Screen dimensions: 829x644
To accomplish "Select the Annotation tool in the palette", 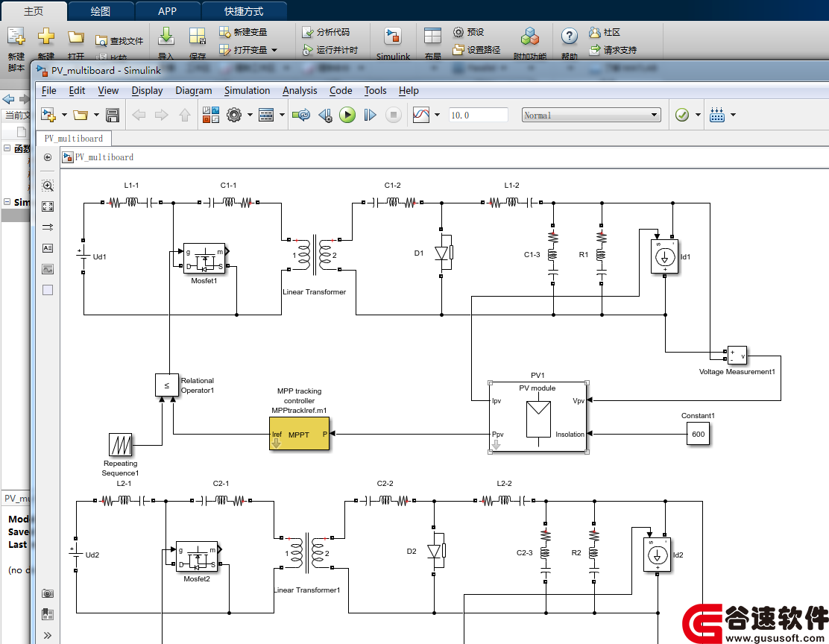I will [48, 248].
